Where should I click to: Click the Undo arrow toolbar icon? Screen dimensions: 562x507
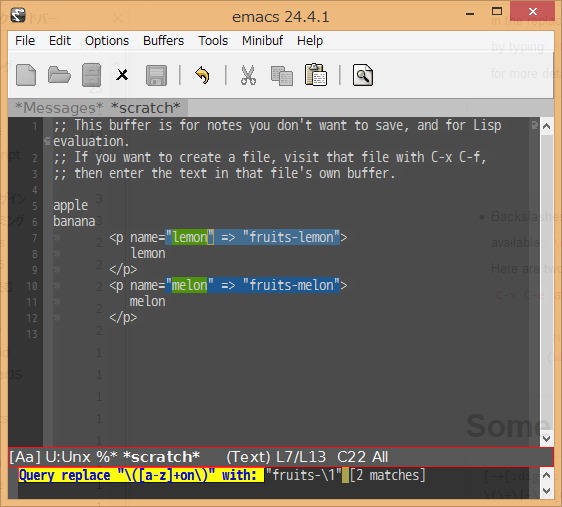[203, 75]
